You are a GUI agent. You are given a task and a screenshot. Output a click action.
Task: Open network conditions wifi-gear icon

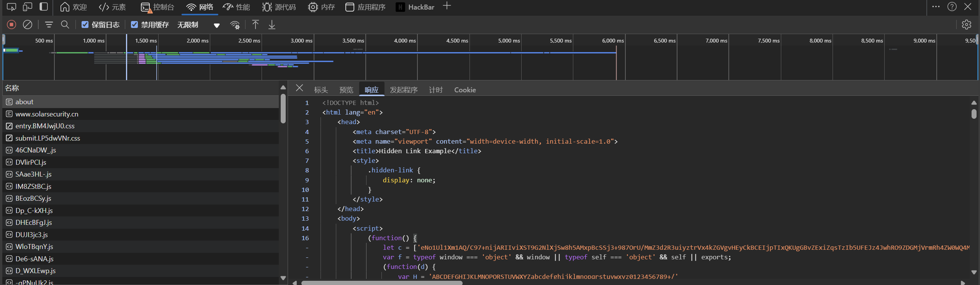point(235,25)
